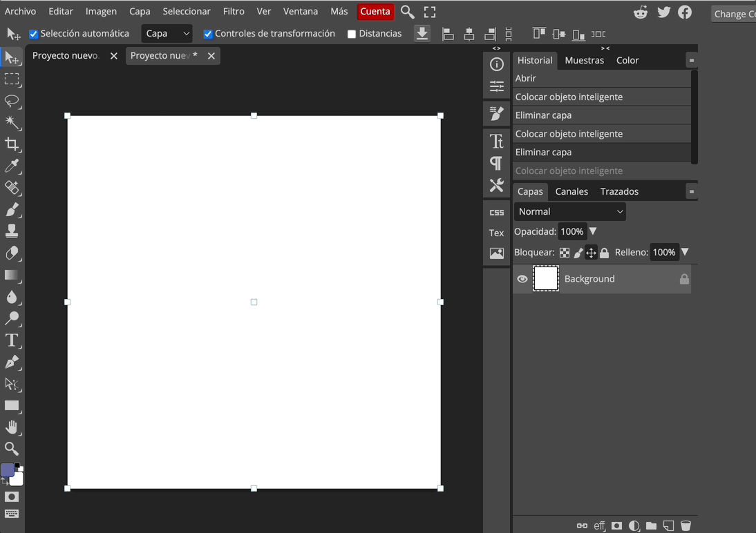Screen dimensions: 756x533
Task: Activate the Eyedropper tool
Action: [12, 166]
